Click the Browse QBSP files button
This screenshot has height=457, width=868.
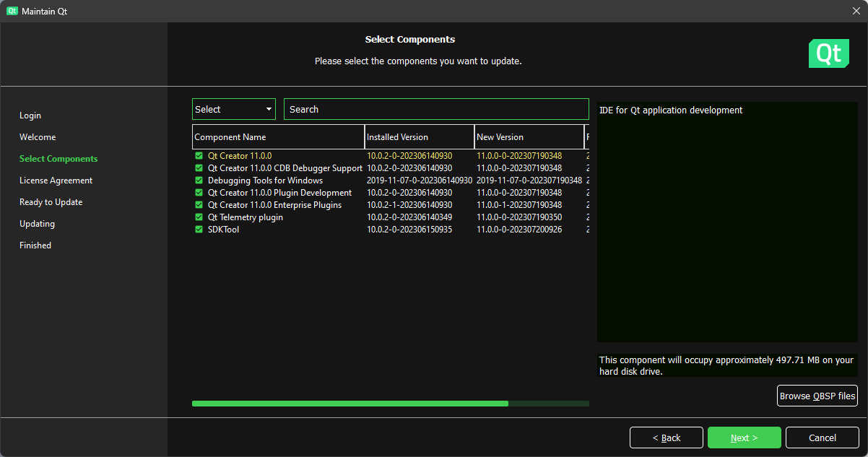(817, 396)
